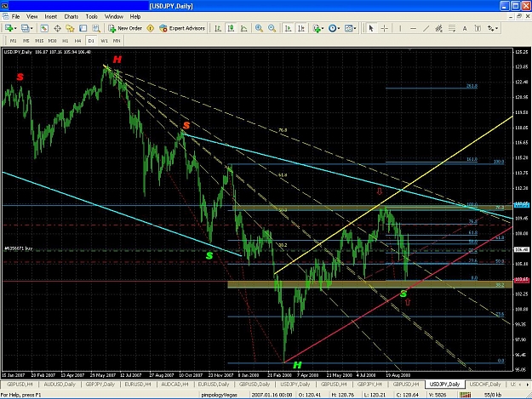Switch to the USDCHF,Daily chart tab

point(485,384)
